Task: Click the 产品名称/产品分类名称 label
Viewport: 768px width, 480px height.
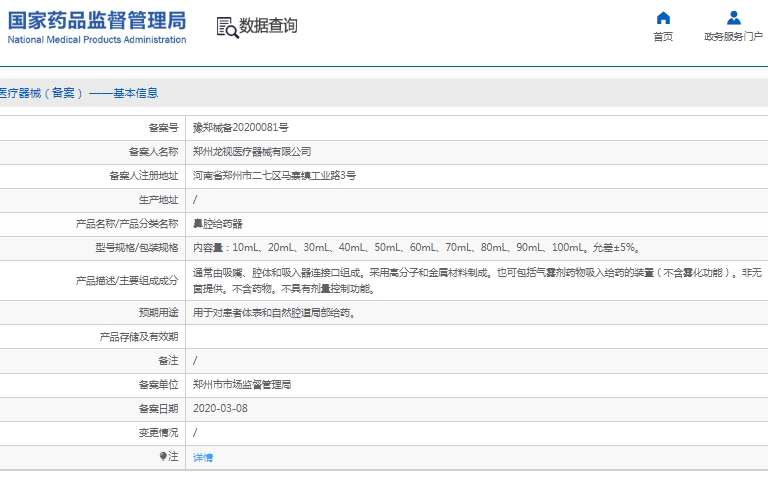Action: (127, 224)
